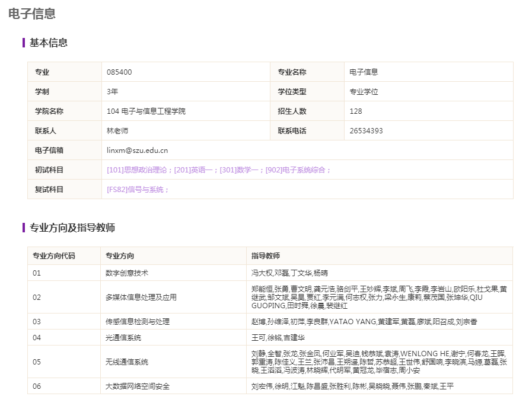
Task: Select the email linxm@szu.edu.cn
Action: pos(138,151)
